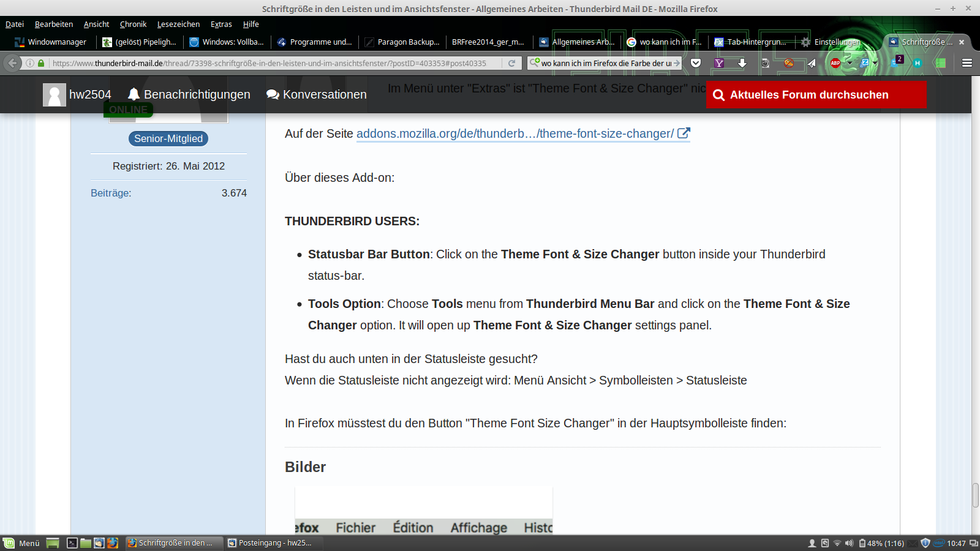Click the Pocket icon in toolbar
Screen dimensions: 980x551
696,63
